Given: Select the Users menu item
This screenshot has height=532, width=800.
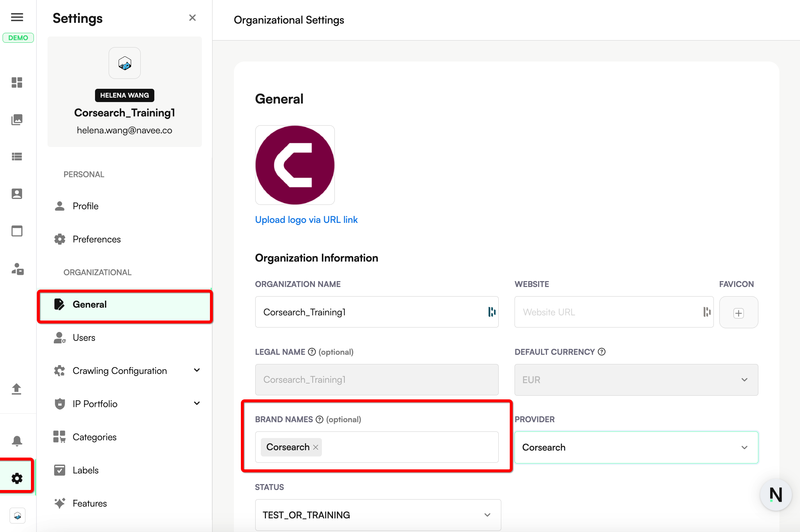Looking at the screenshot, I should (84, 337).
